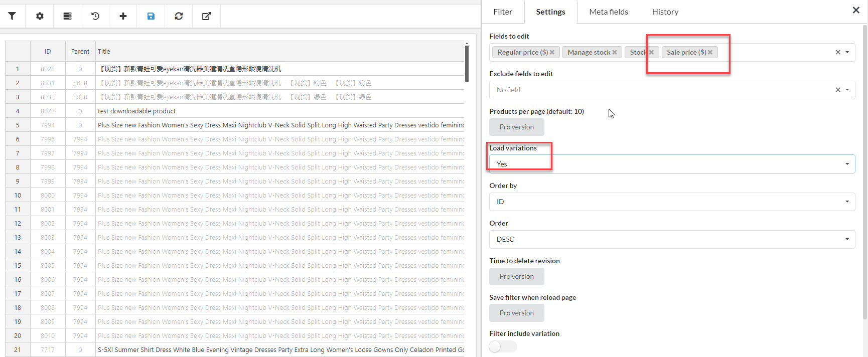Screen dimensions: 868x357
Task: Select ID cell 8010
Action: point(48,335)
